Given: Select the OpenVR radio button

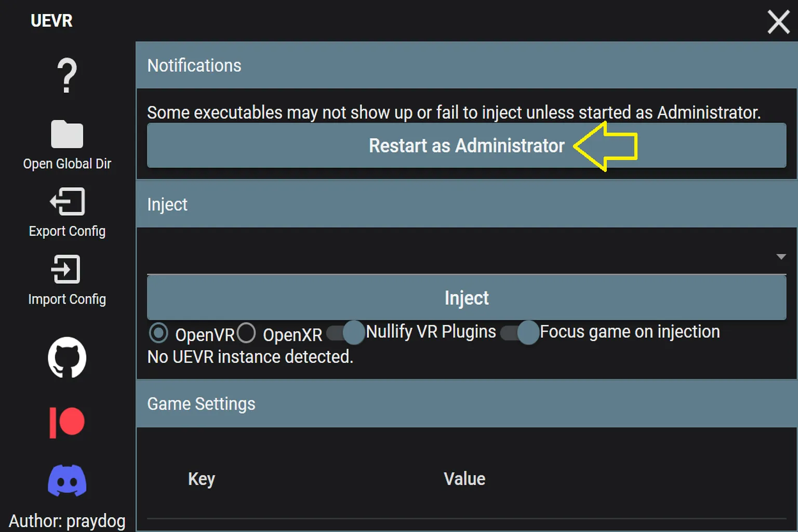Looking at the screenshot, I should [158, 333].
